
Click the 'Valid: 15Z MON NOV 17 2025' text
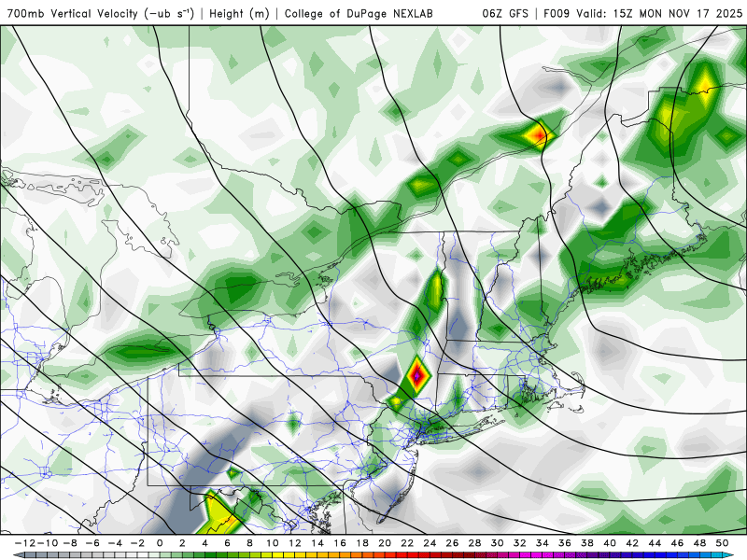click(x=659, y=13)
